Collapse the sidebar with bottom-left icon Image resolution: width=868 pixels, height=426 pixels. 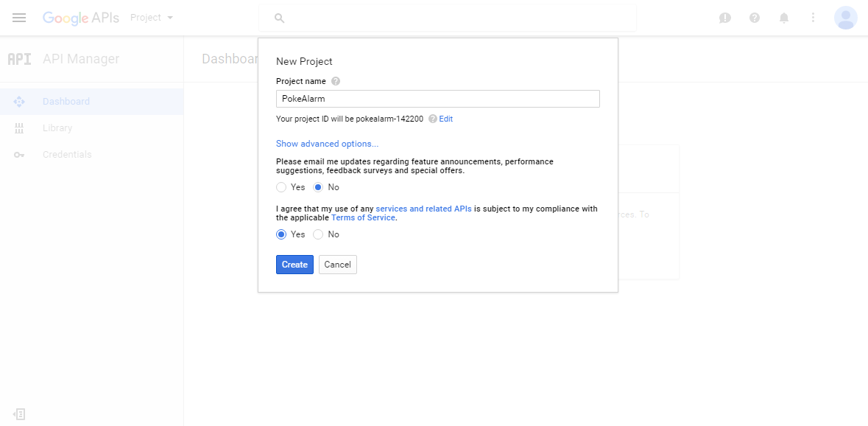(19, 413)
